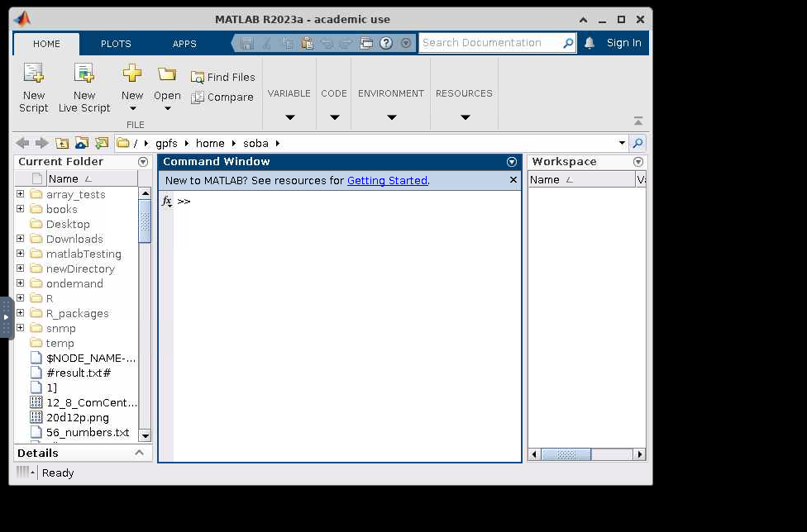Create a New Script

coord(33,88)
